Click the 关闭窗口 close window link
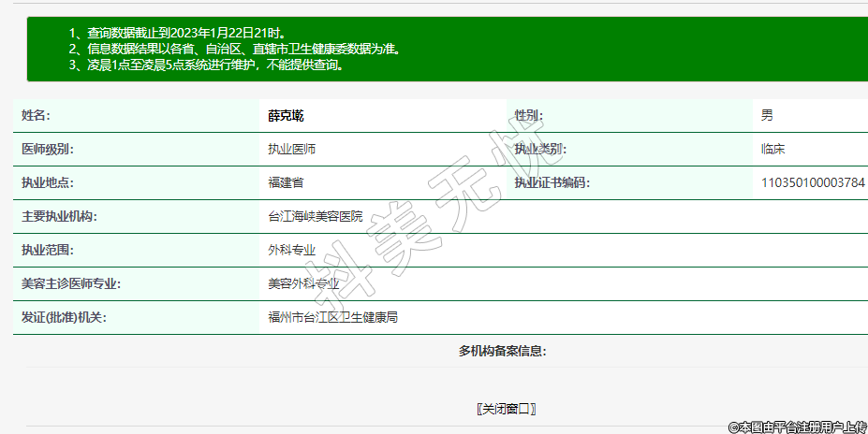Screen dimensions: 868x434 point(506,410)
